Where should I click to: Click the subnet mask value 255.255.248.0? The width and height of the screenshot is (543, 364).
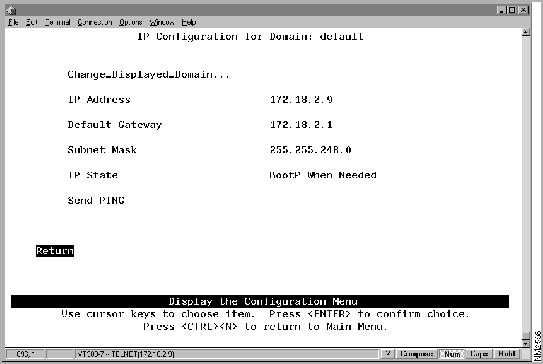[310, 150]
